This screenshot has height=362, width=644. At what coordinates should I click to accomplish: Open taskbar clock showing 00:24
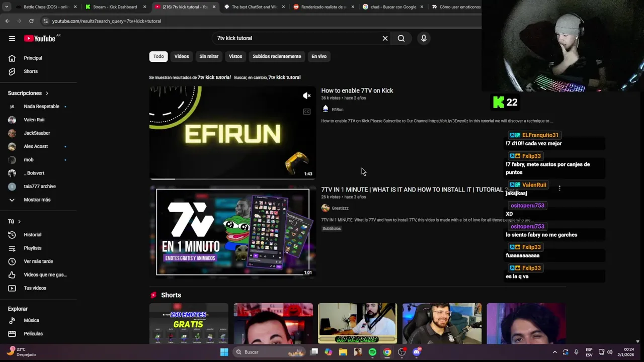click(x=629, y=352)
